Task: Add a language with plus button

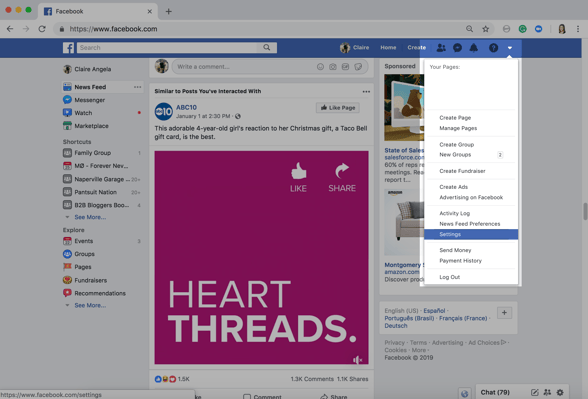Action: [x=504, y=313]
